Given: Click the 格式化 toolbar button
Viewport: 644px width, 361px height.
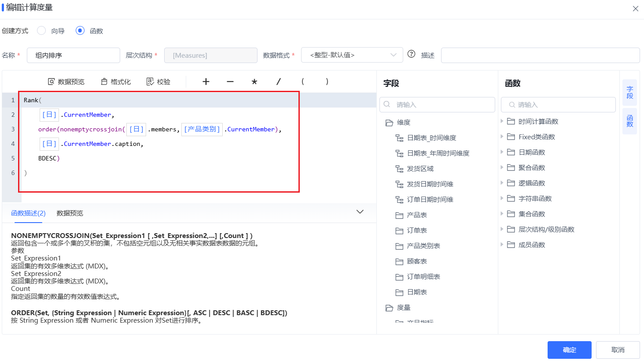Looking at the screenshot, I should (116, 82).
